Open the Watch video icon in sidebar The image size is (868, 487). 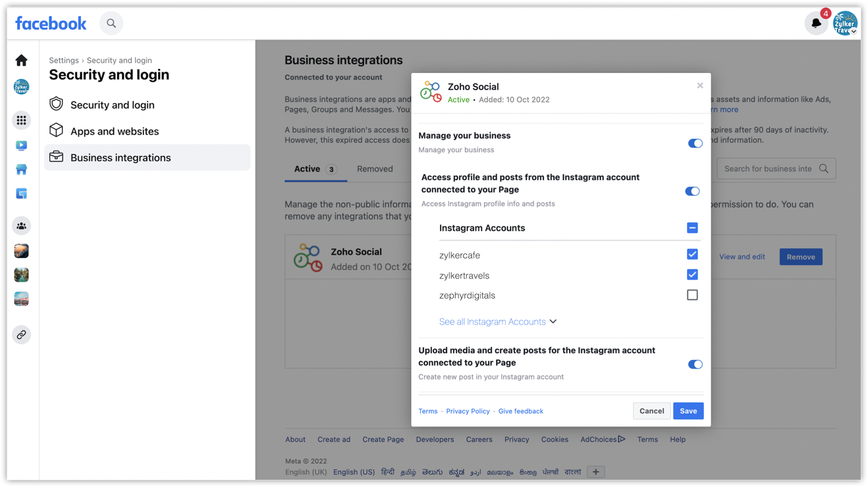22,145
